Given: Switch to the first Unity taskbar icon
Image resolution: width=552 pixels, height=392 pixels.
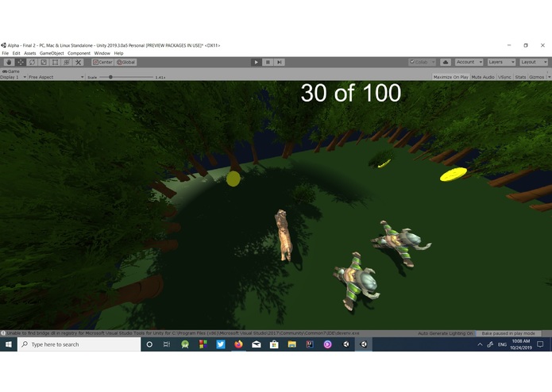Looking at the screenshot, I should coord(345,344).
